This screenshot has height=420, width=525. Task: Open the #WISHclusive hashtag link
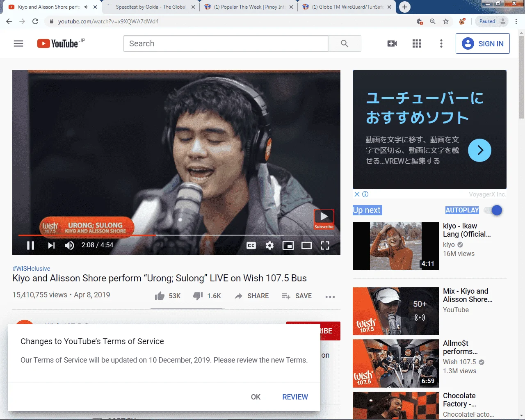point(31,269)
